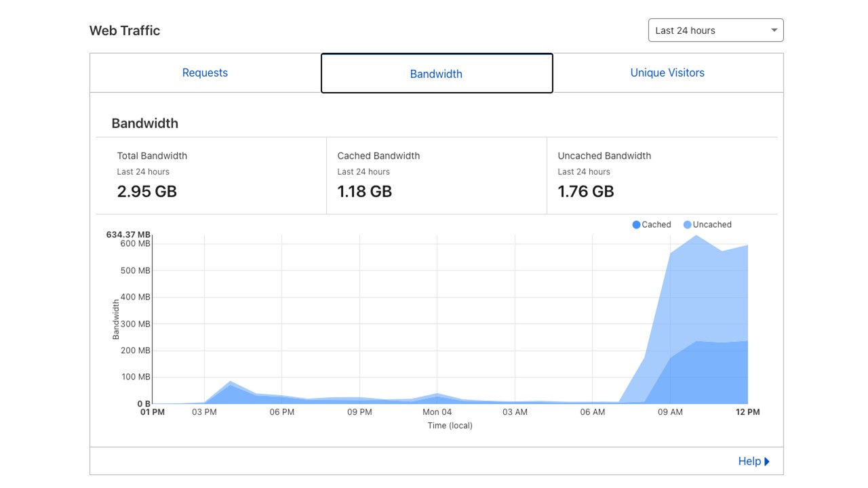Click the 06 PM x-axis label
This screenshot has width=868, height=488.
pyautogui.click(x=282, y=412)
